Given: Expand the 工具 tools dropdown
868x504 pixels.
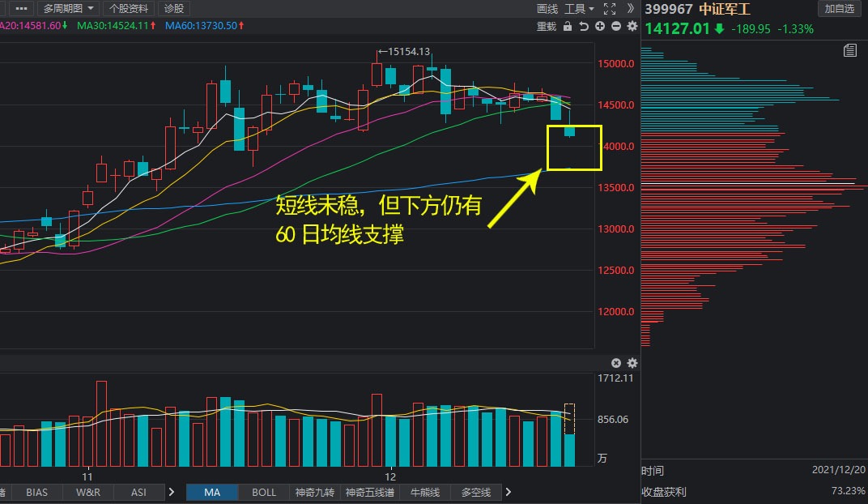Looking at the screenshot, I should click(x=579, y=9).
